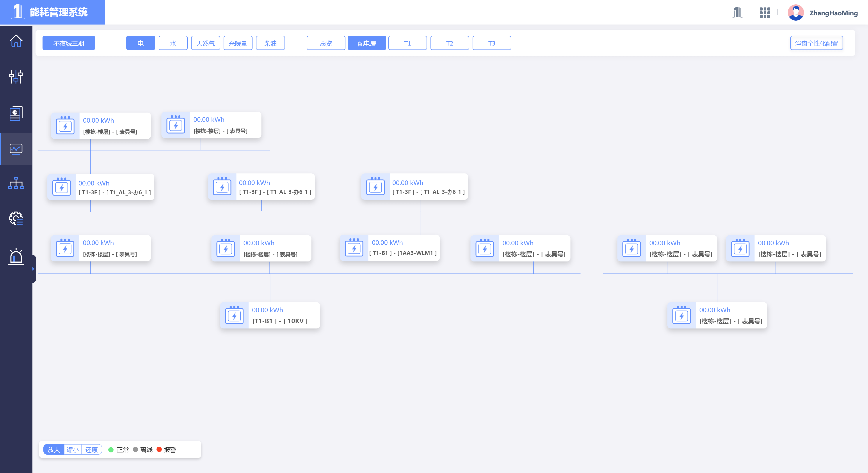Open the sliders control icon in sidebar
Viewport: 868px width, 473px height.
[16, 77]
